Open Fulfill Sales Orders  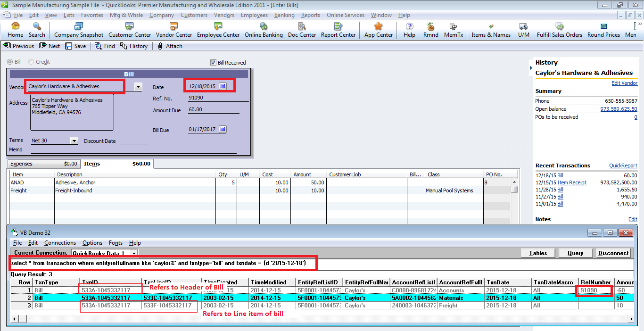pos(559,30)
